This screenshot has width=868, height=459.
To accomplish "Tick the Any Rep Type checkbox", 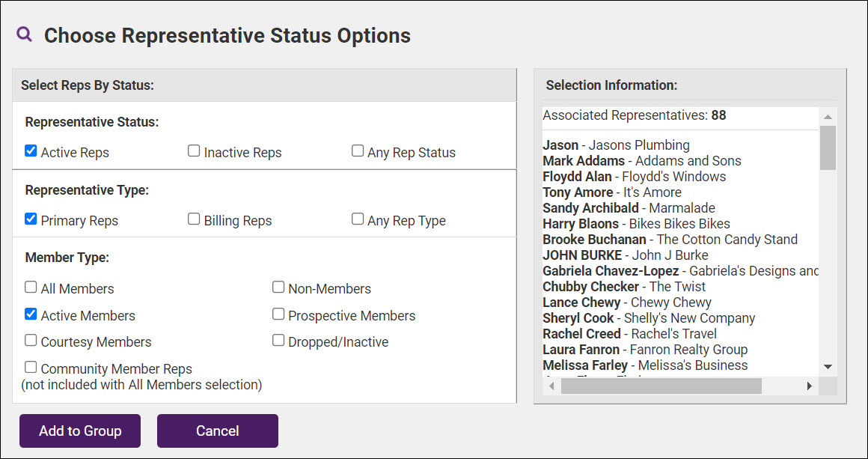I will [358, 219].
